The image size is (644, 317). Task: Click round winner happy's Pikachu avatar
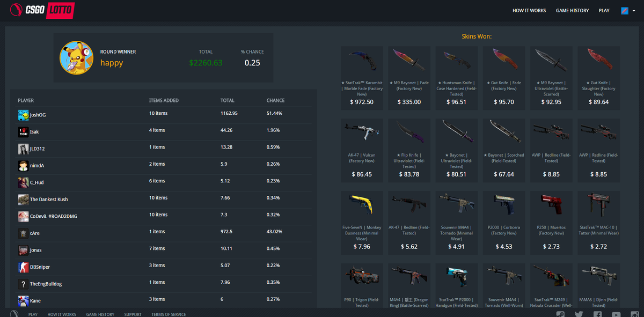77,58
